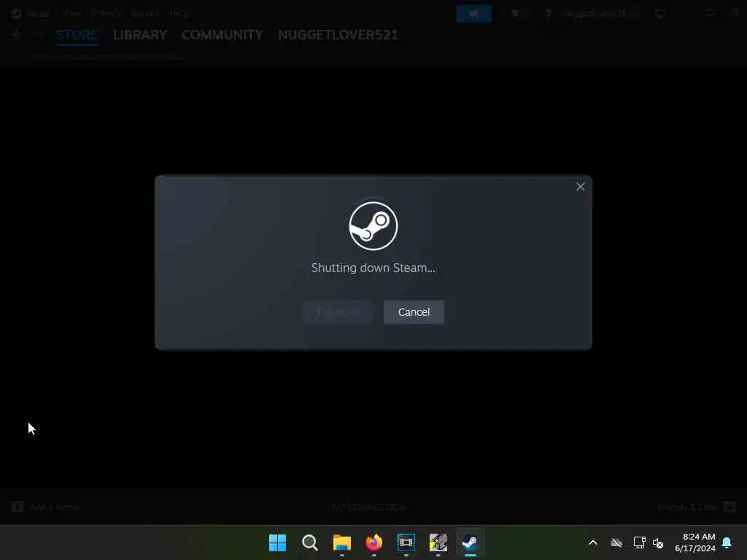Click the network tray icon
This screenshot has height=560, width=747.
click(x=639, y=542)
